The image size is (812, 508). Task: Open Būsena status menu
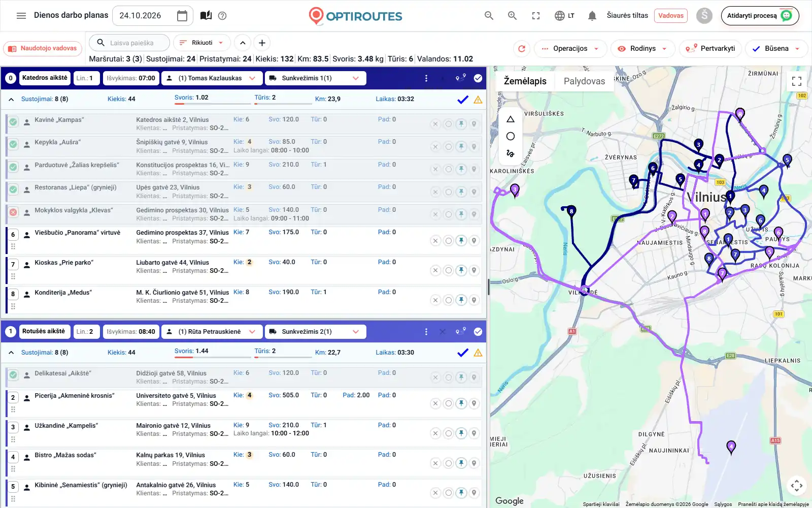(x=776, y=49)
